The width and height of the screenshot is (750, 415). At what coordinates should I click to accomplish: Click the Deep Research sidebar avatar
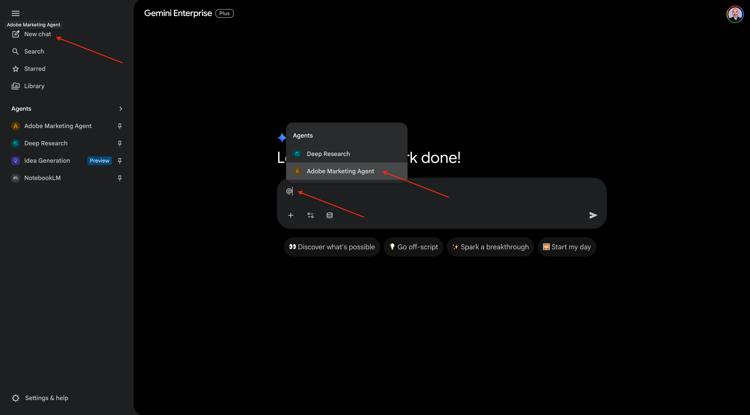click(x=15, y=143)
